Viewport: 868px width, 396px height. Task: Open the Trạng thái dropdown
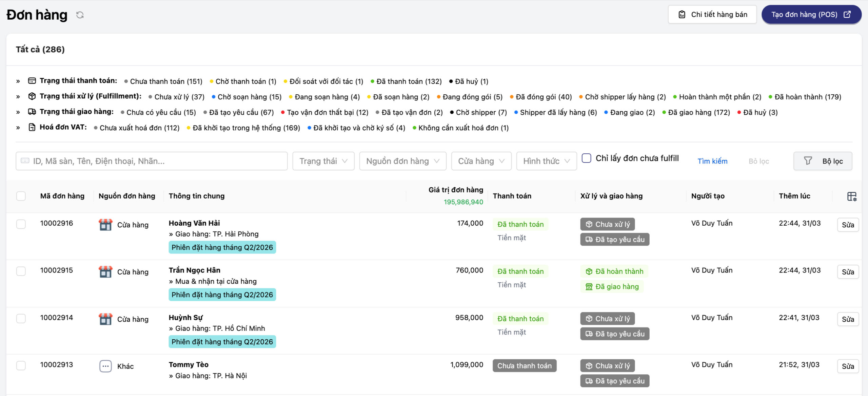(323, 161)
